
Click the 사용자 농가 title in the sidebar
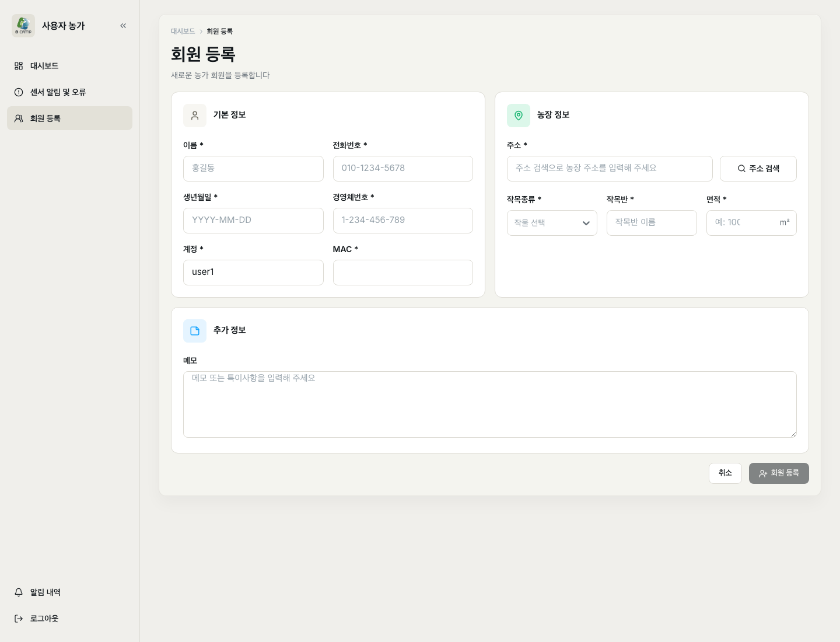[64, 26]
